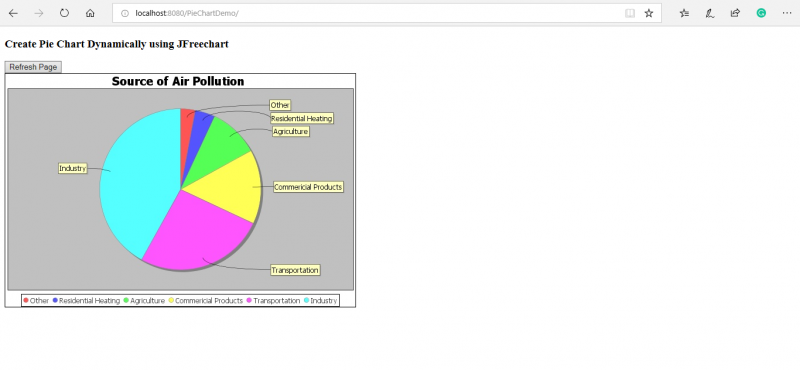This screenshot has width=800, height=370.
Task: View site information icon in address bar
Action: pyautogui.click(x=124, y=13)
